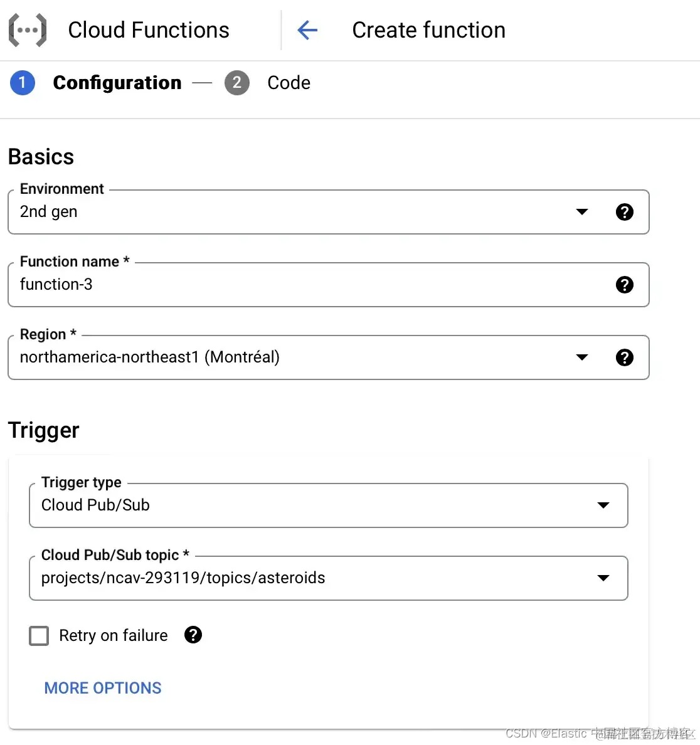Screen dimensions: 700x745
Task: Click the Retry on failure label
Action: [114, 636]
